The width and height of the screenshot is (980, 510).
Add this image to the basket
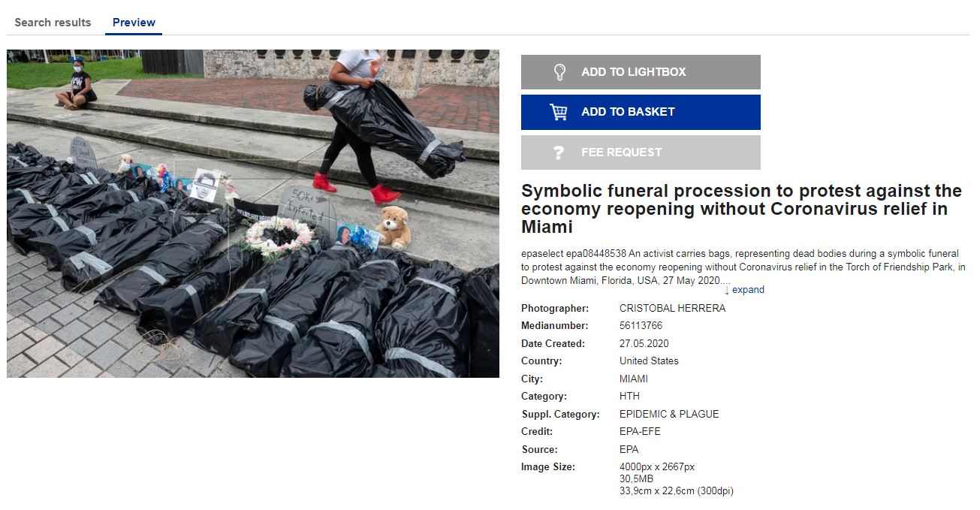[641, 112]
